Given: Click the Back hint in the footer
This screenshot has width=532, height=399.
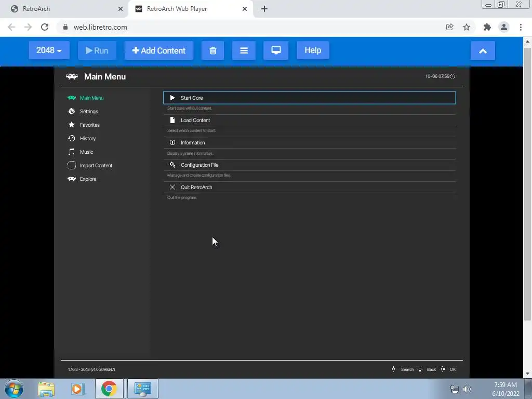Looking at the screenshot, I should (x=431, y=369).
